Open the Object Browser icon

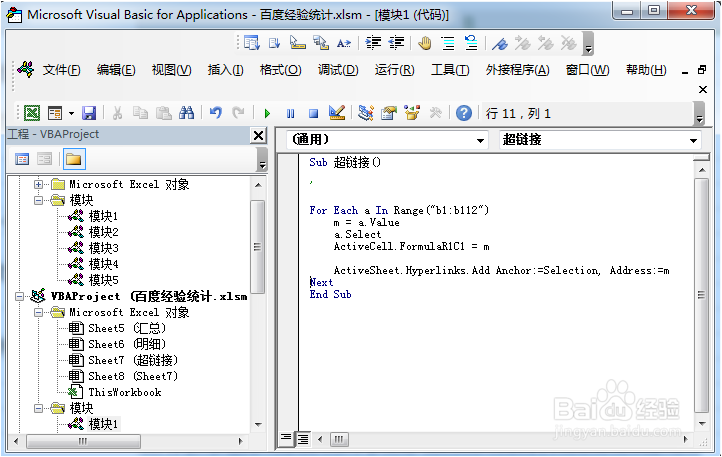412,113
